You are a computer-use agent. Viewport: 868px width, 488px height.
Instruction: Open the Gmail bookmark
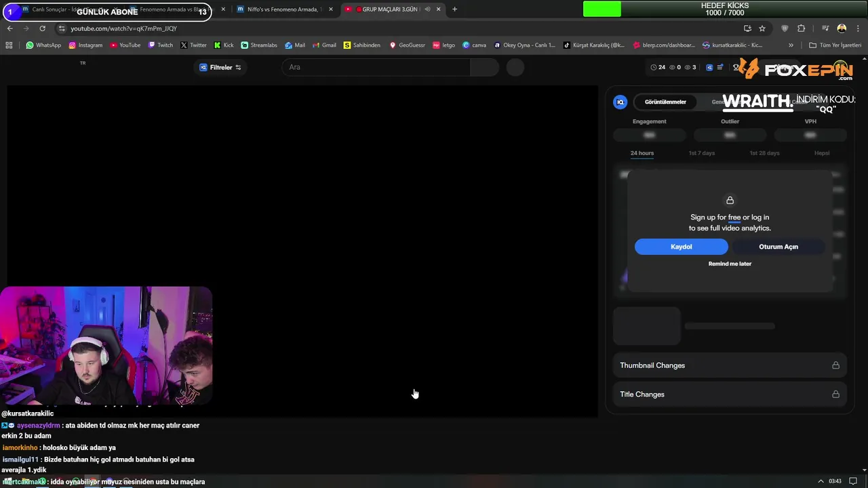pyautogui.click(x=323, y=45)
